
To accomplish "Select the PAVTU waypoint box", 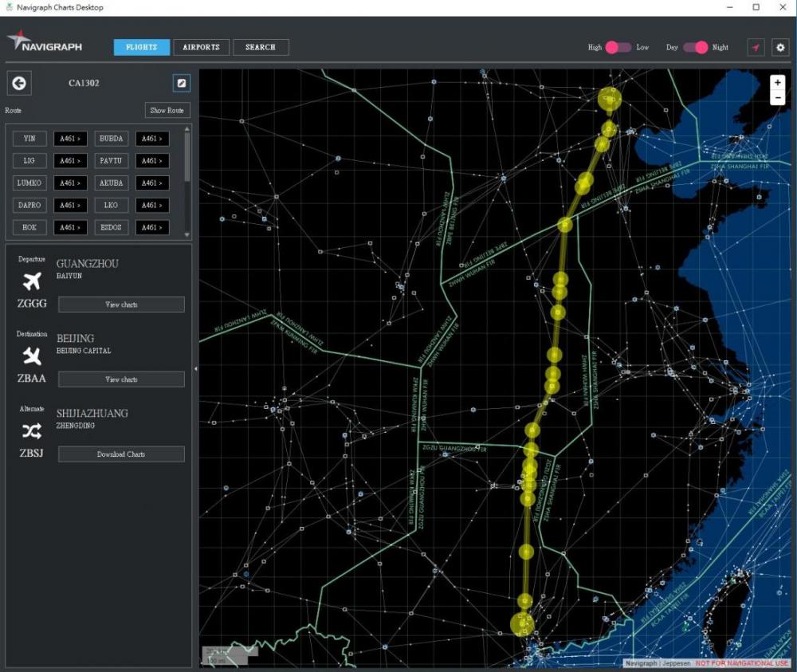I will pyautogui.click(x=112, y=161).
